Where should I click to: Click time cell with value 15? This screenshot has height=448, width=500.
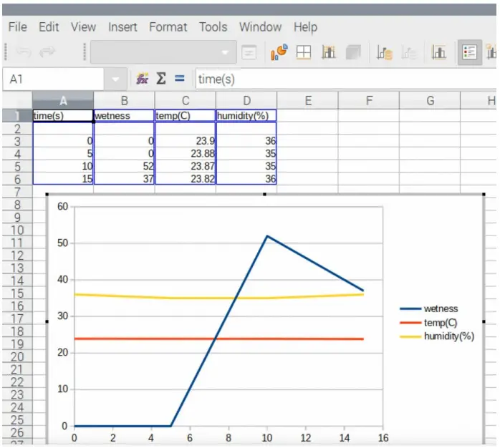point(63,179)
